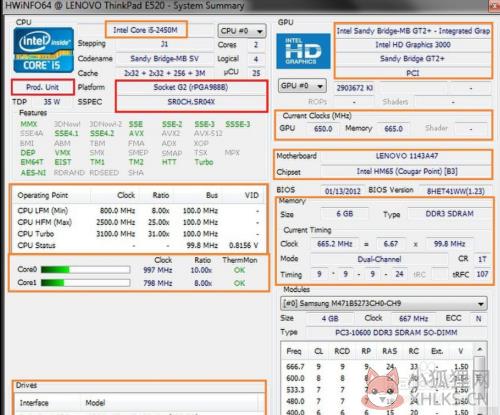Click the memory clock 665.2 MHz value

tap(335, 244)
